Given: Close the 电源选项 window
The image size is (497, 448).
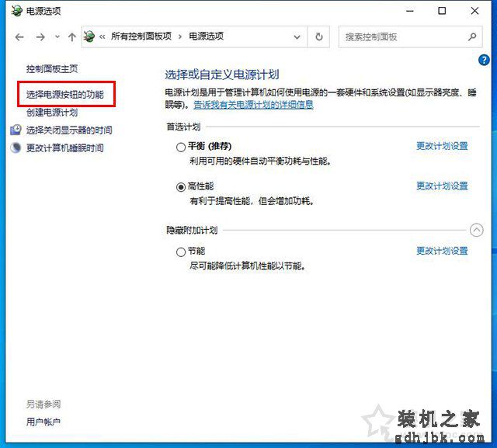Looking at the screenshot, I should click(x=474, y=11).
